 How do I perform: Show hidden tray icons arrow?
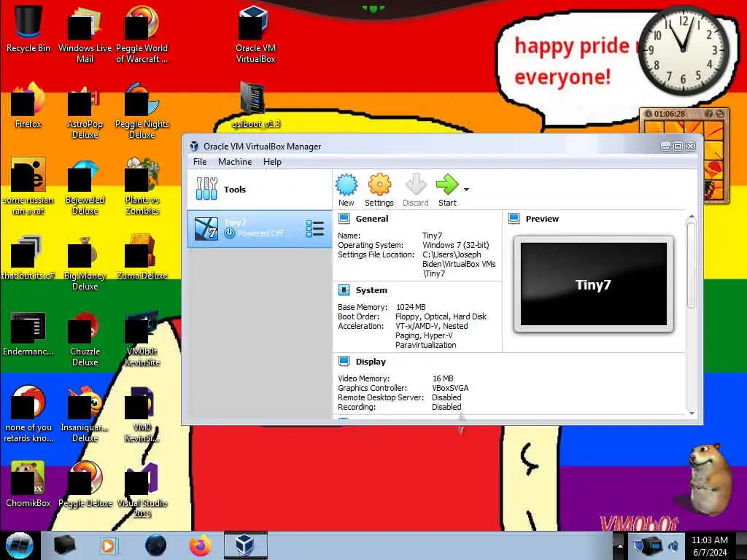pyautogui.click(x=620, y=545)
